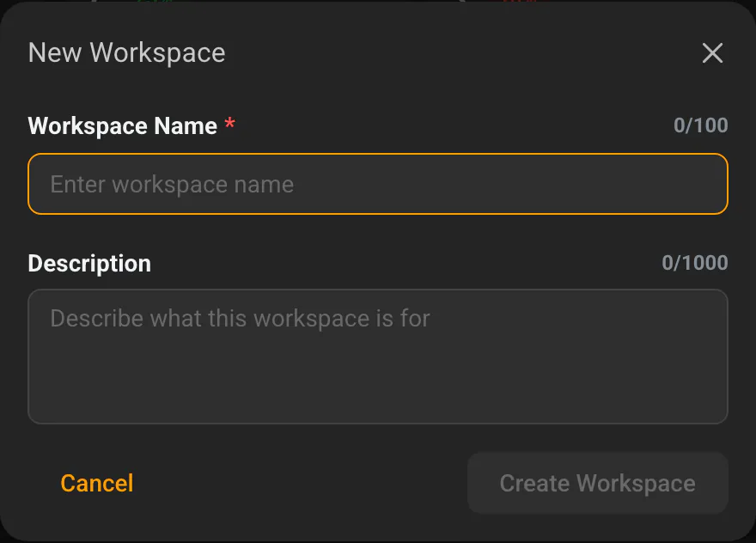This screenshot has height=543, width=756.
Task: Select the 0/1000 character counter
Action: click(x=695, y=263)
